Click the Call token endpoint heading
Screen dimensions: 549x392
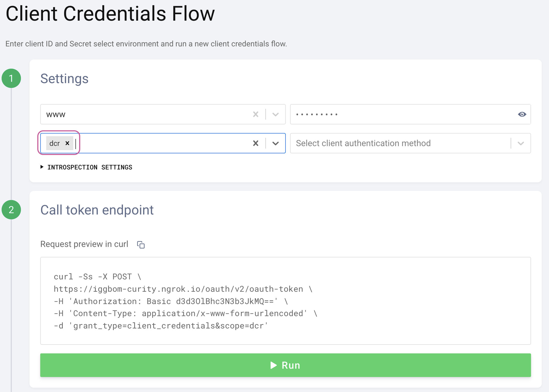coord(97,210)
